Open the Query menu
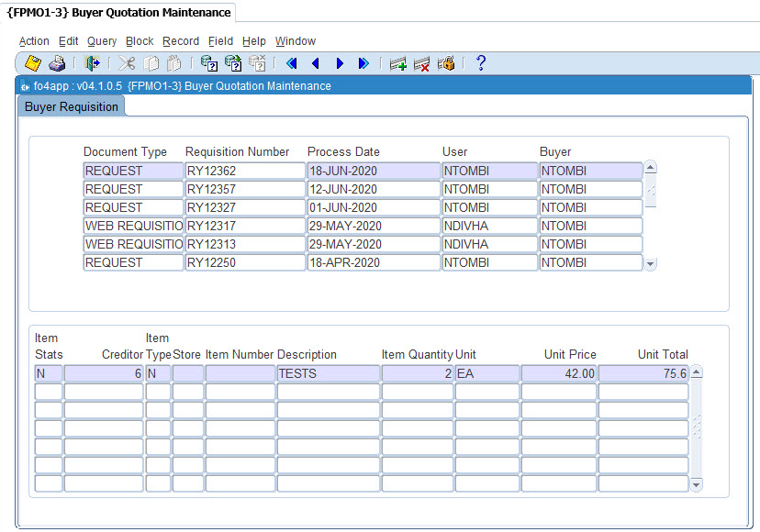The image size is (760, 532). tap(102, 41)
